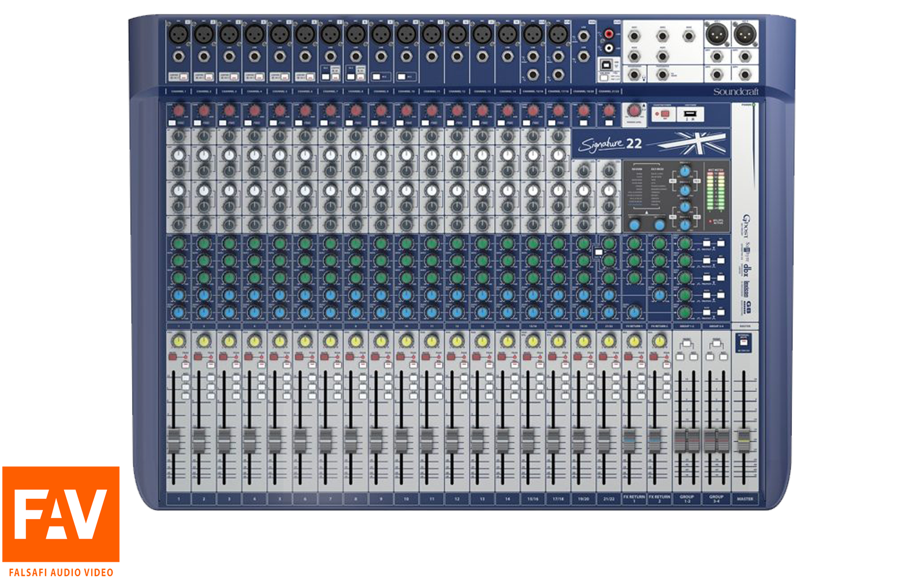Click the white RCA input jack
Viewport: 924px width, 578px height.
coord(609,49)
